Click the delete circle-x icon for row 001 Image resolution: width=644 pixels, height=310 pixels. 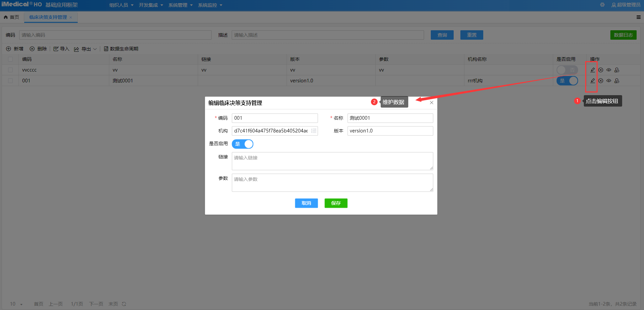[x=601, y=81]
